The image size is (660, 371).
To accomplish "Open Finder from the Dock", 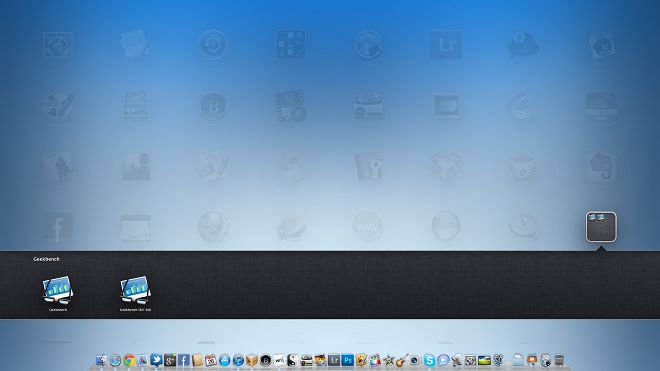I will click(x=101, y=360).
